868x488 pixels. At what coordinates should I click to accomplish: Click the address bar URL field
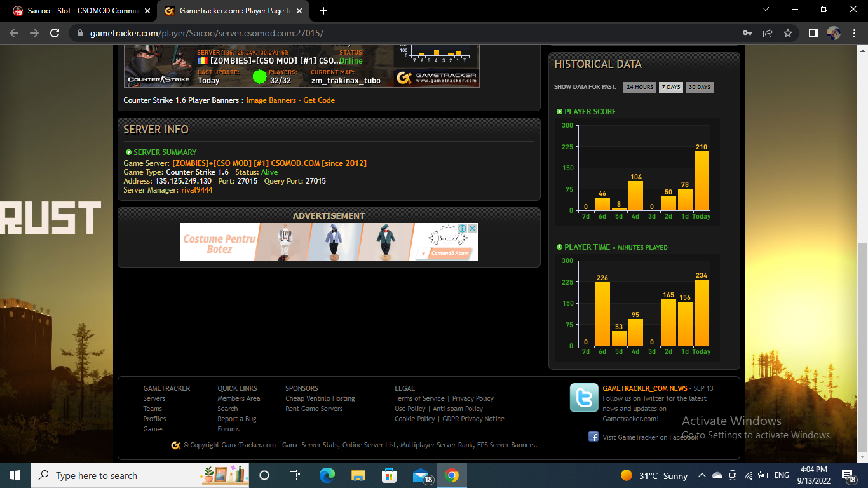[x=407, y=33]
